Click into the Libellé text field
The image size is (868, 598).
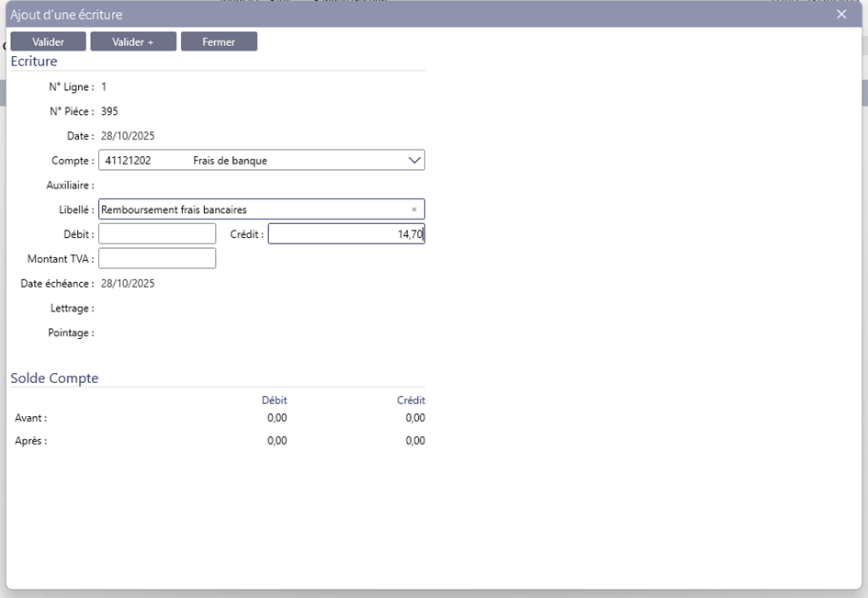click(248, 209)
